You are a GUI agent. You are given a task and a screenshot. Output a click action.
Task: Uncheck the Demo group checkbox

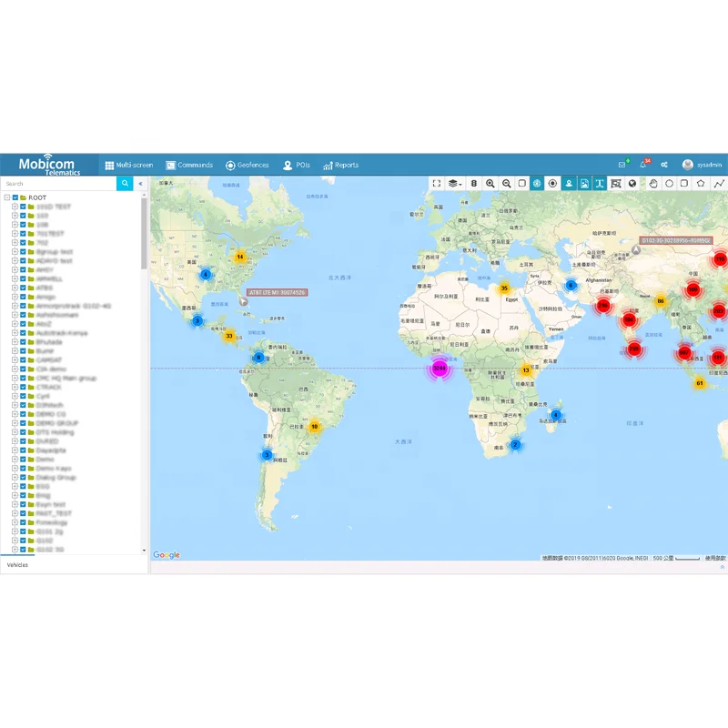pos(23,460)
